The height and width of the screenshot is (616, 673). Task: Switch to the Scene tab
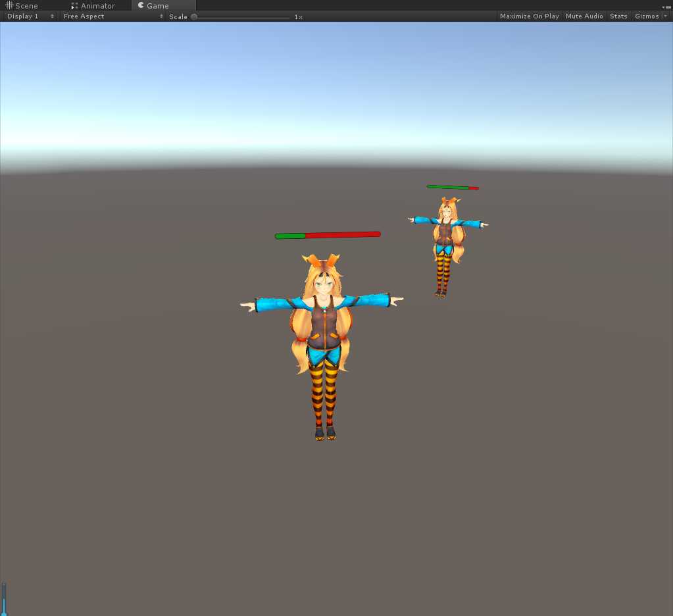tap(22, 5)
